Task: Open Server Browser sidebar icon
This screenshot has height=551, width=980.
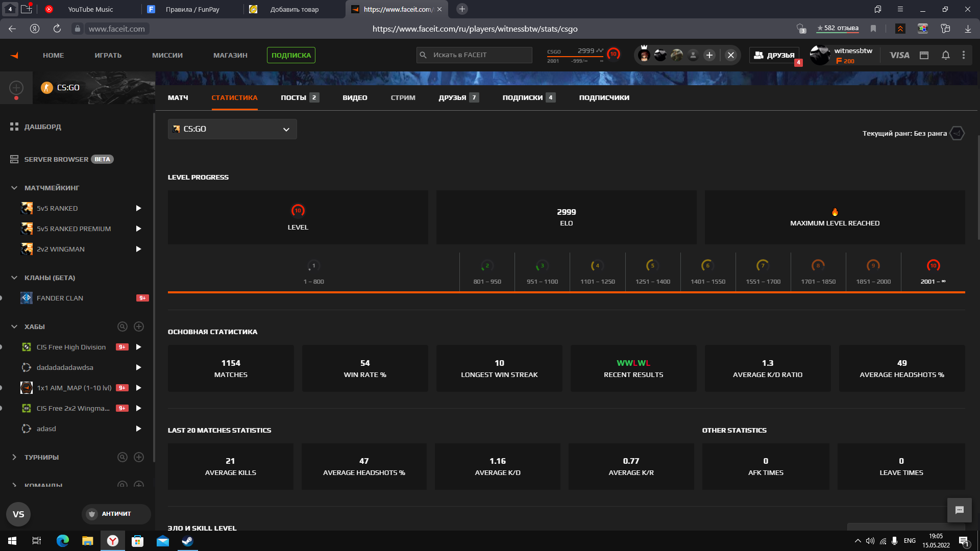Action: [x=14, y=159]
